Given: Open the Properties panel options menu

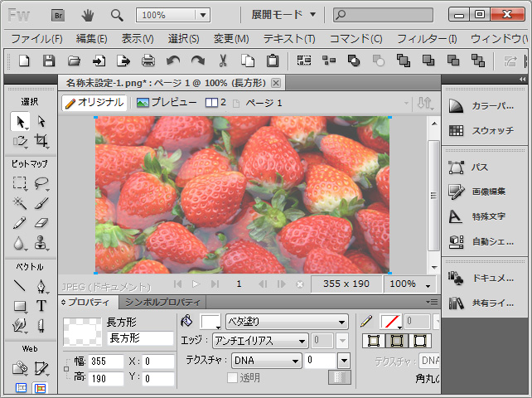Looking at the screenshot, I should click(x=432, y=302).
